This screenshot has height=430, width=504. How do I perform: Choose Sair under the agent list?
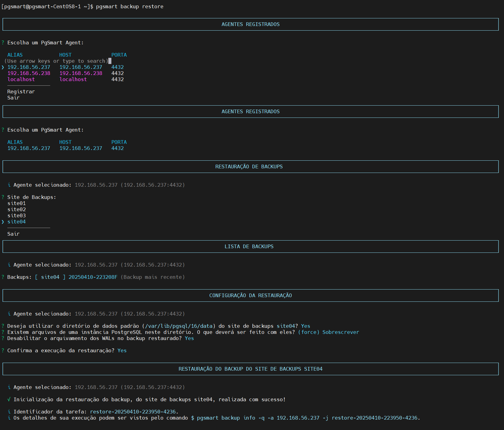tap(13, 98)
